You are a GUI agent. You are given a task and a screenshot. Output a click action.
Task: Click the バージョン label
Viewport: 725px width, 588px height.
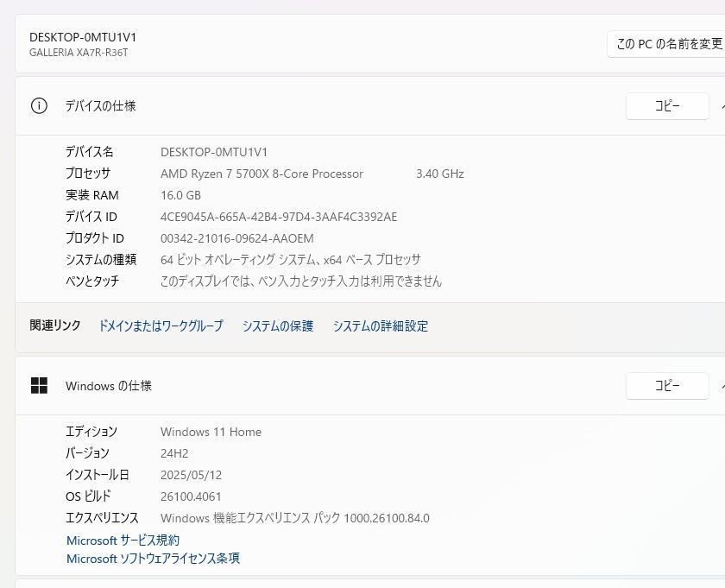pyautogui.click(x=87, y=453)
